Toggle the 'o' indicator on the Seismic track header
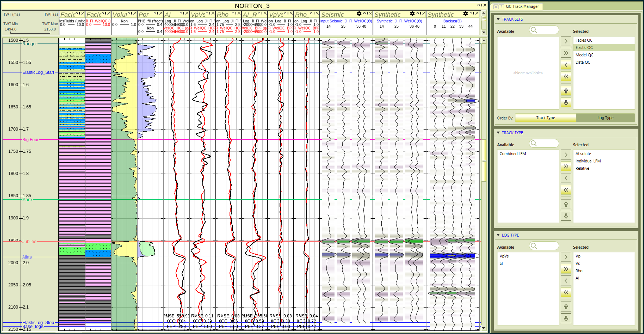 pos(364,13)
